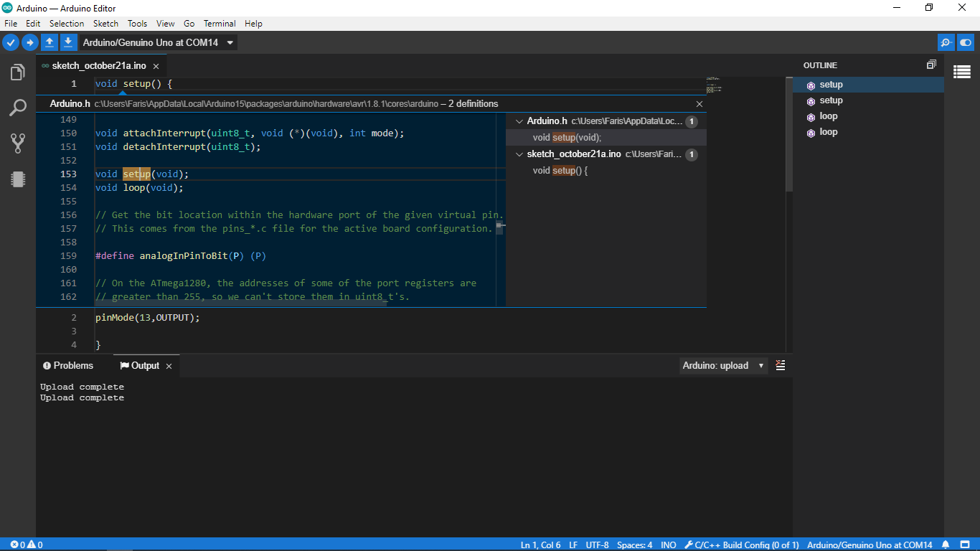
Task: Click the up-arrow toolbar button
Action: 49,42
